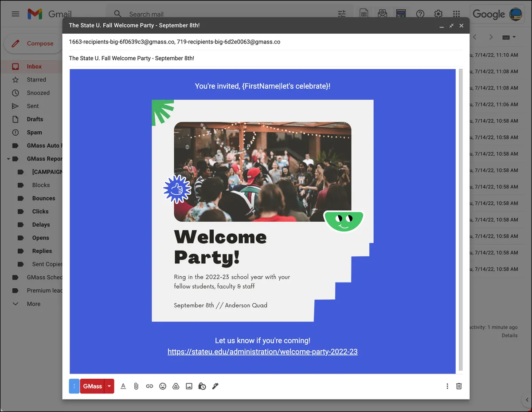
Task: Click the search mail magnifier icon
Action: click(x=117, y=14)
